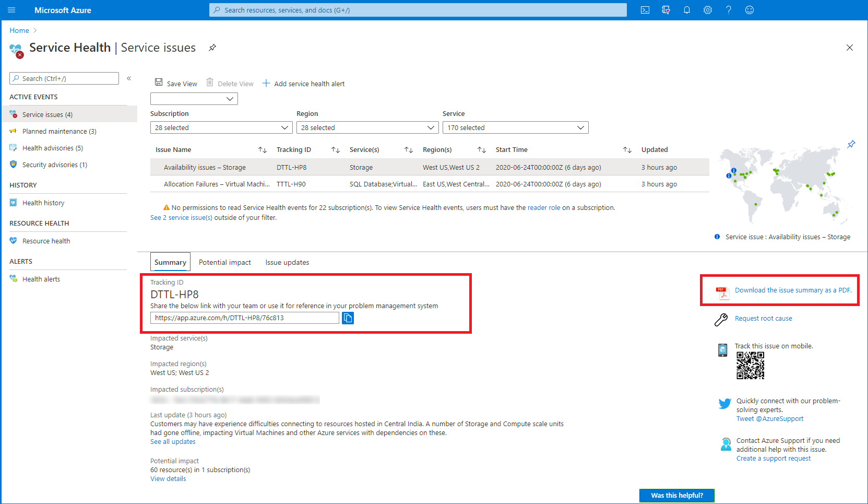Screen dimensions: 868x504
Task: Switch to the Potential impact tab
Action: click(224, 262)
